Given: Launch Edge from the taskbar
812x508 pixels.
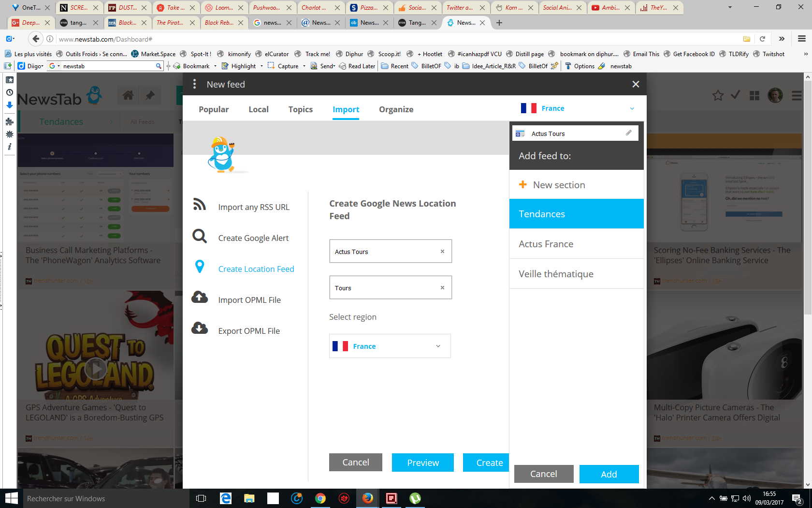Looking at the screenshot, I should tap(226, 498).
